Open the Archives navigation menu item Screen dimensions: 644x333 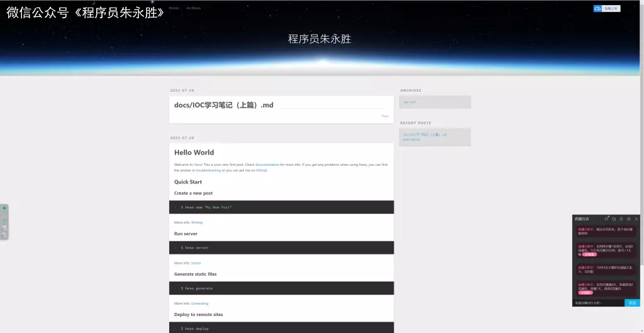[x=194, y=8]
